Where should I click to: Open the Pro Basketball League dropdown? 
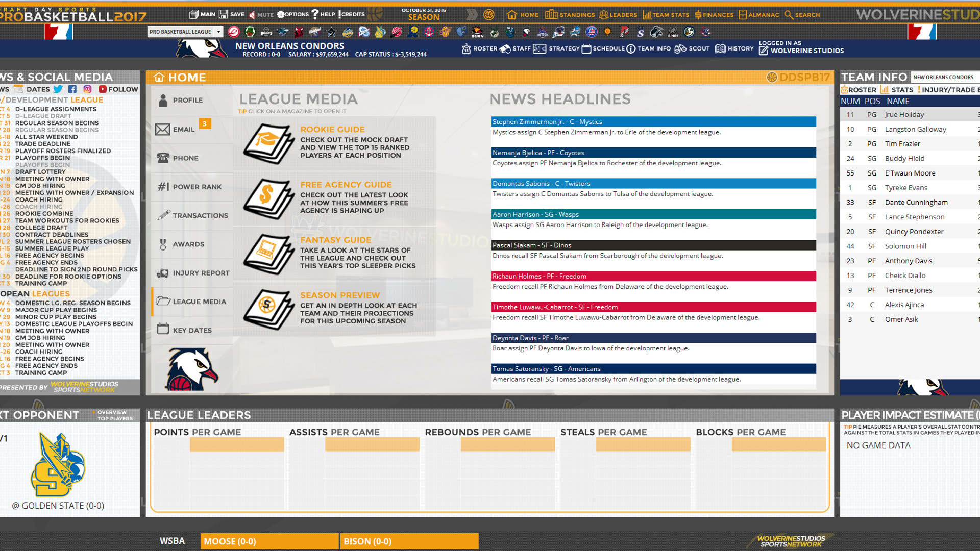185,32
